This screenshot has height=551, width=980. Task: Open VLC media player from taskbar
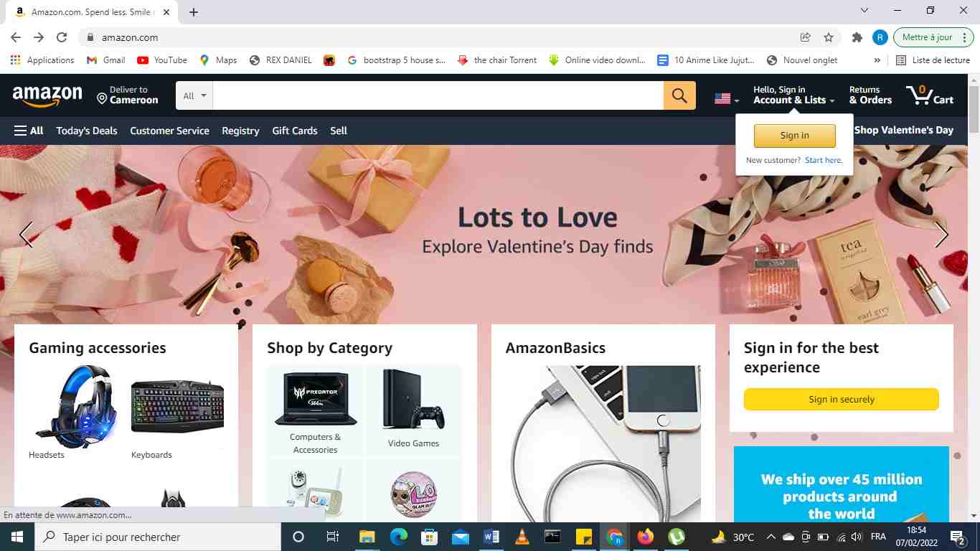click(x=523, y=537)
